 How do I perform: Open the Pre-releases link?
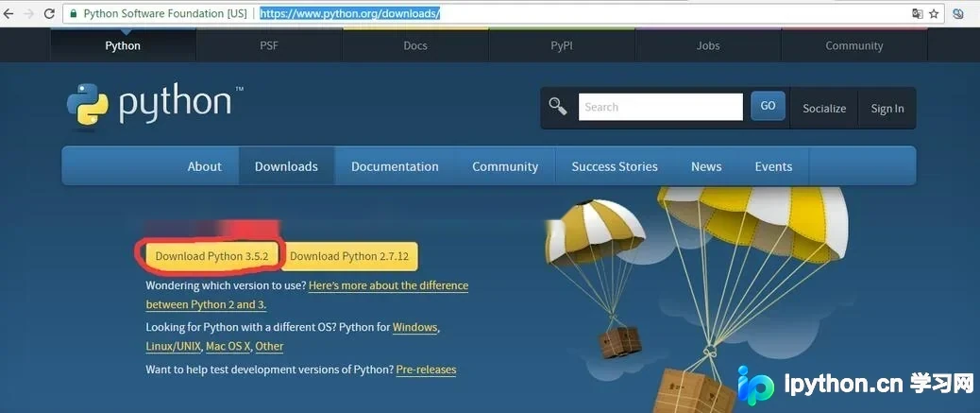(426, 370)
